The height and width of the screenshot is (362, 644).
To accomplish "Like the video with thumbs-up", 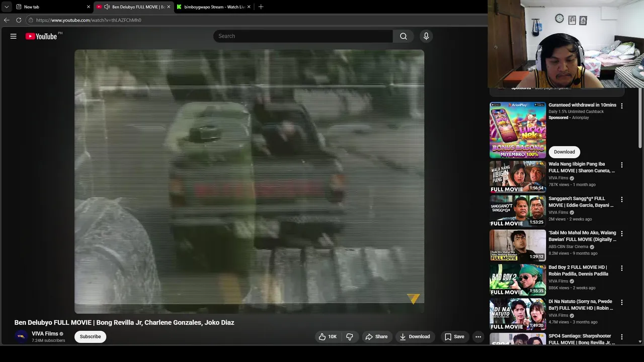I will click(x=328, y=337).
